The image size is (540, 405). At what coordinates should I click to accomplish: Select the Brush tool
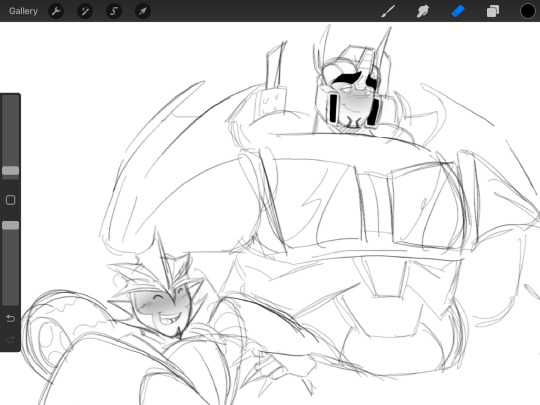[388, 11]
